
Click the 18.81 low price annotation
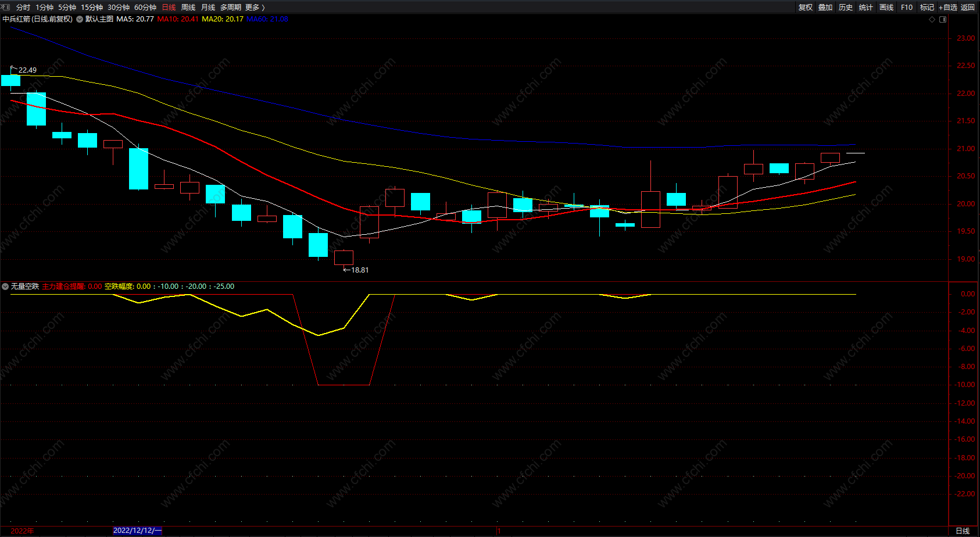point(360,270)
